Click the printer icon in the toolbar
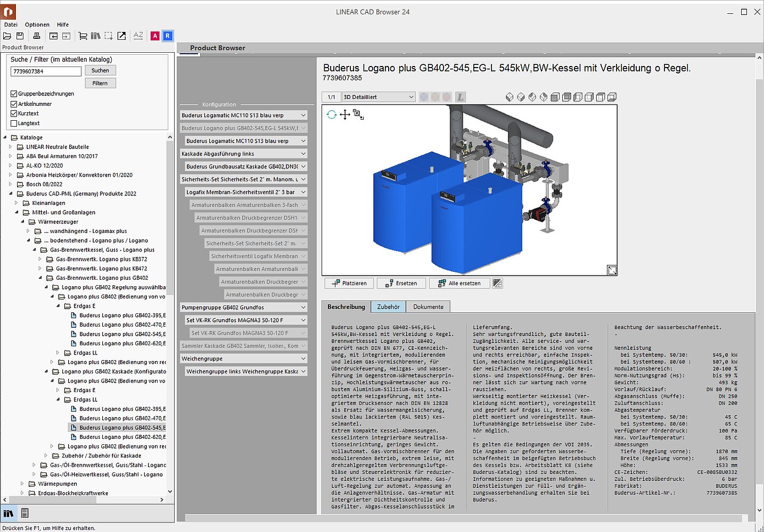 coord(37,36)
